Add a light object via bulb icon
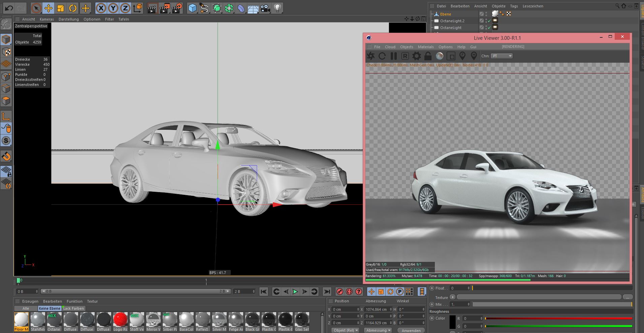 point(277,8)
